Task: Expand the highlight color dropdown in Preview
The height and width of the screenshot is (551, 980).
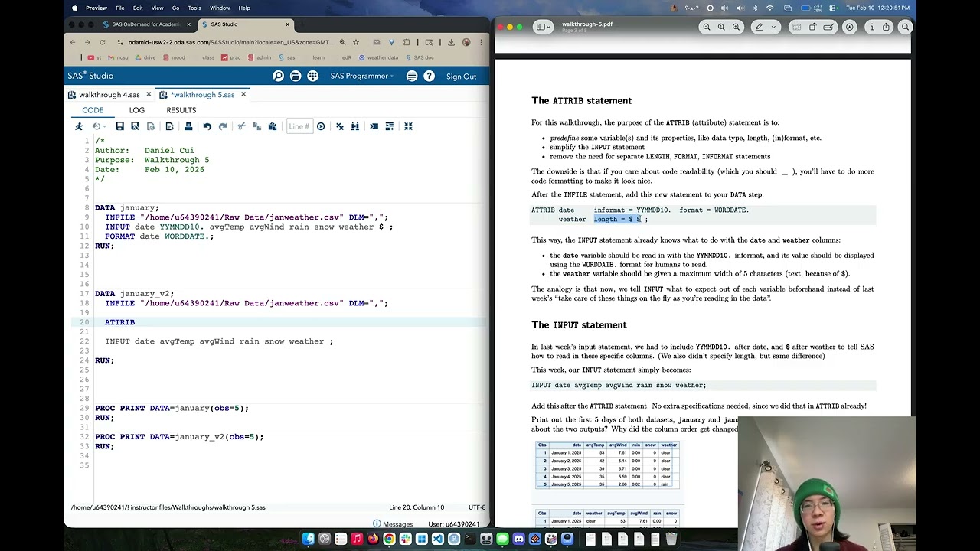Action: pyautogui.click(x=773, y=27)
